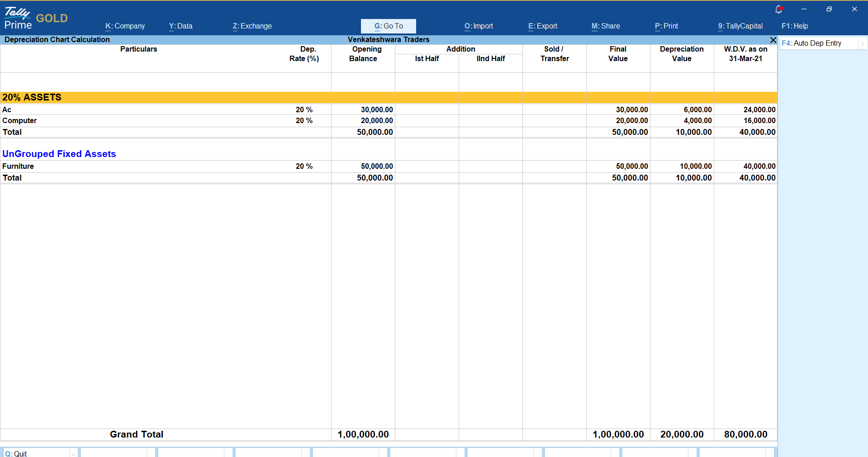
Task: Close the Depreciation Chart Calculation report
Action: click(773, 40)
